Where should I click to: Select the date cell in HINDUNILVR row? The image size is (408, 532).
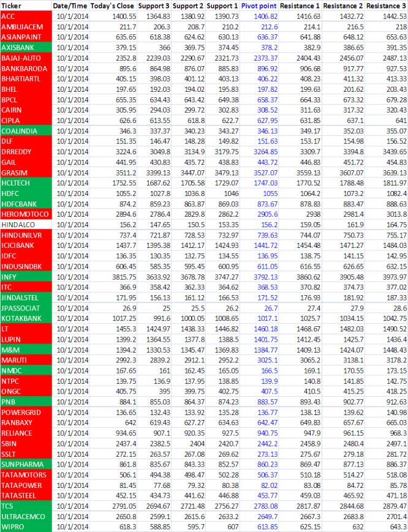(x=72, y=235)
